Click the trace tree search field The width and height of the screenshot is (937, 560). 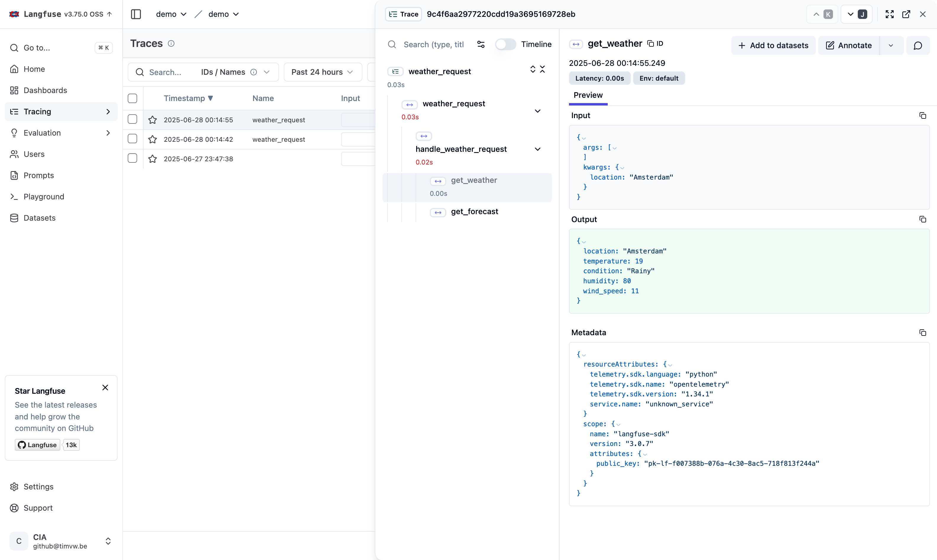click(433, 45)
